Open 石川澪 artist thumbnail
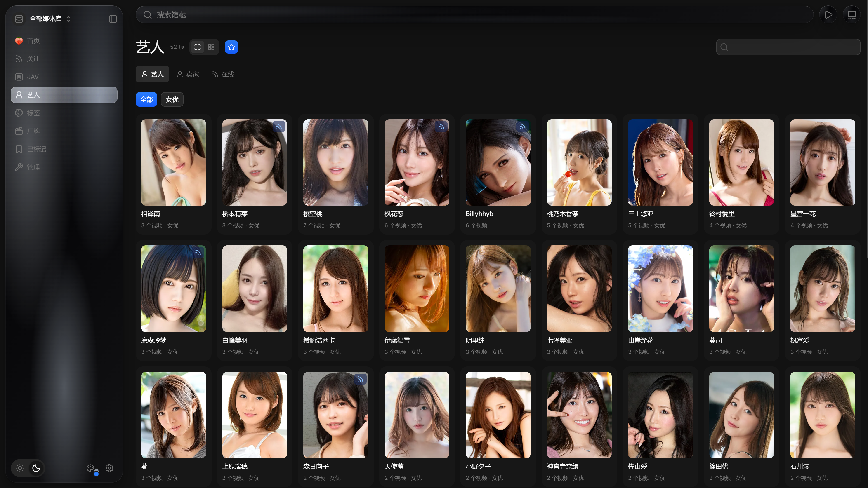The height and width of the screenshot is (488, 868). pyautogui.click(x=823, y=415)
